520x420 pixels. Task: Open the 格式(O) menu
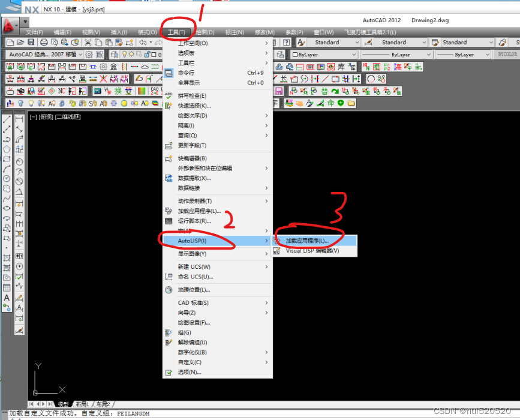(x=148, y=32)
